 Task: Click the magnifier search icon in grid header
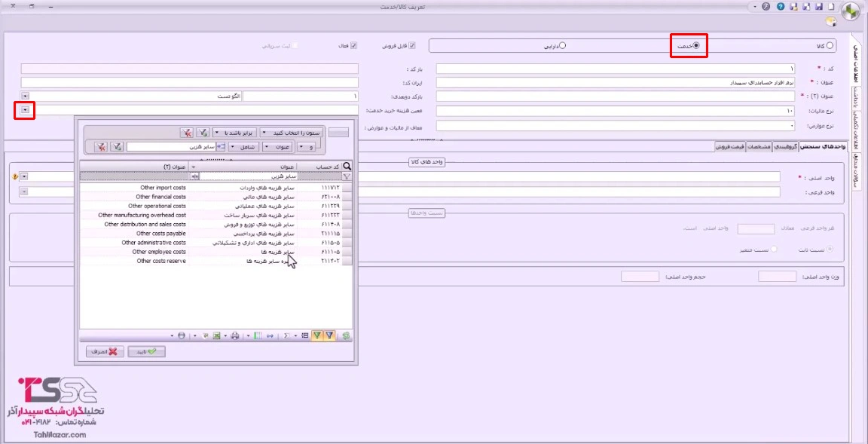click(347, 166)
